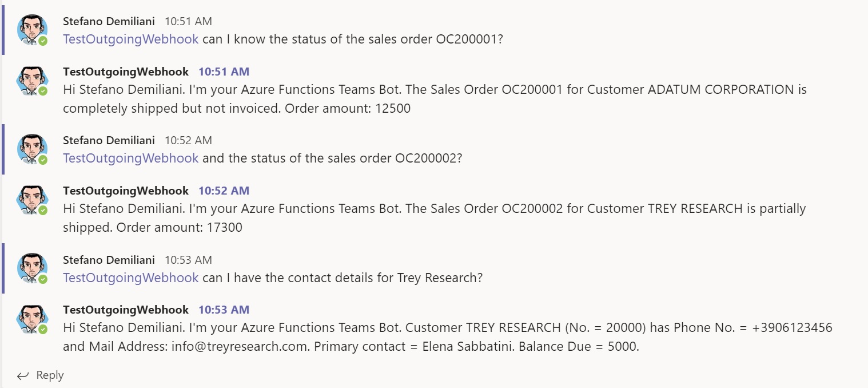Click the bot avatar beside the partially shipped reply
868x388 pixels.
pyautogui.click(x=32, y=200)
